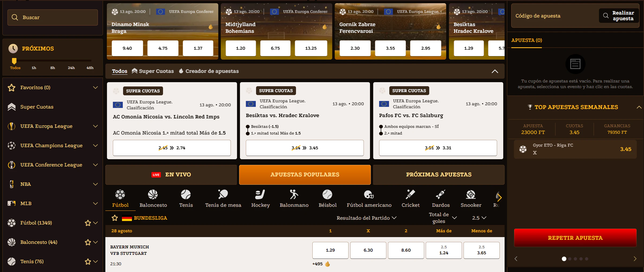Select the 24h upcoming time filter
The width and height of the screenshot is (644, 272).
tap(71, 68)
